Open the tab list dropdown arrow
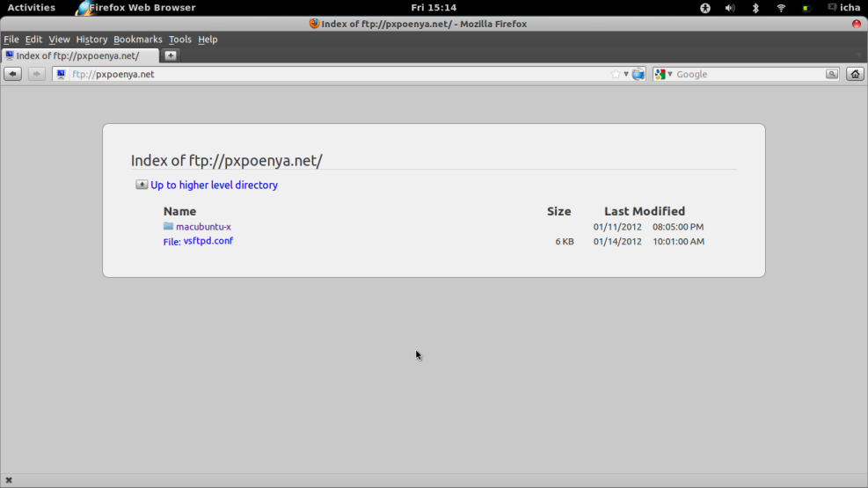868x488 pixels. (858, 55)
